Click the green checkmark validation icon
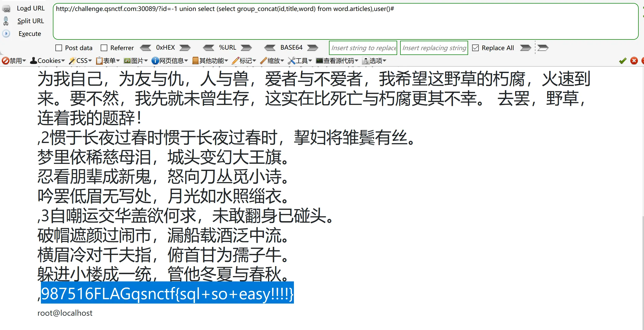The image size is (644, 330). [x=623, y=61]
